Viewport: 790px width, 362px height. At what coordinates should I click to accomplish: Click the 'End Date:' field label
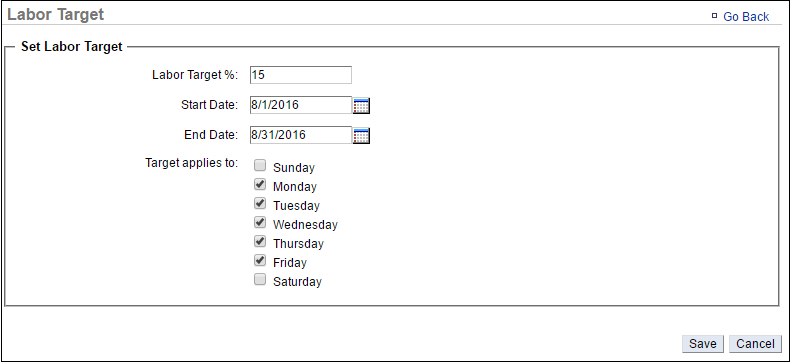211,135
